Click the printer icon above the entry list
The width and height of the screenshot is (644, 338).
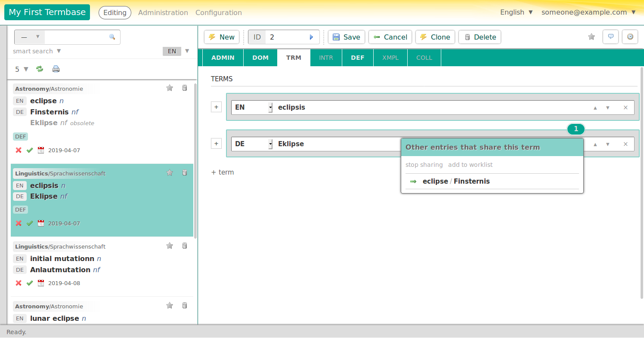tap(56, 69)
